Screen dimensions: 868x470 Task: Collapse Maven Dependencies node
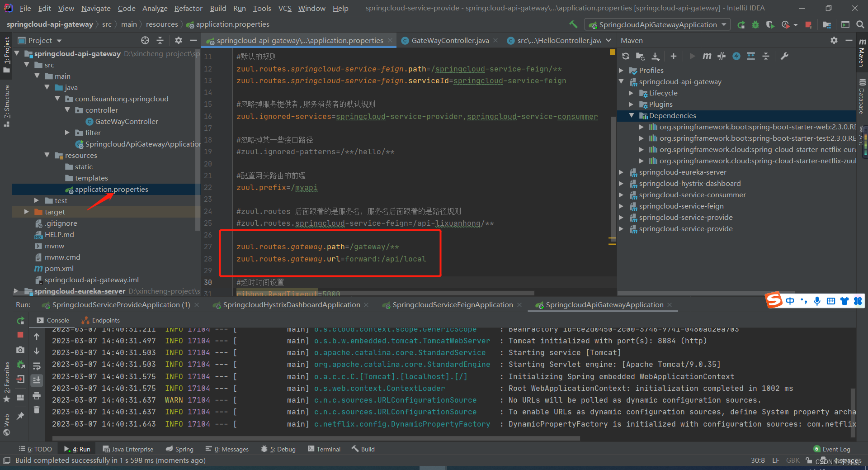[x=632, y=116]
